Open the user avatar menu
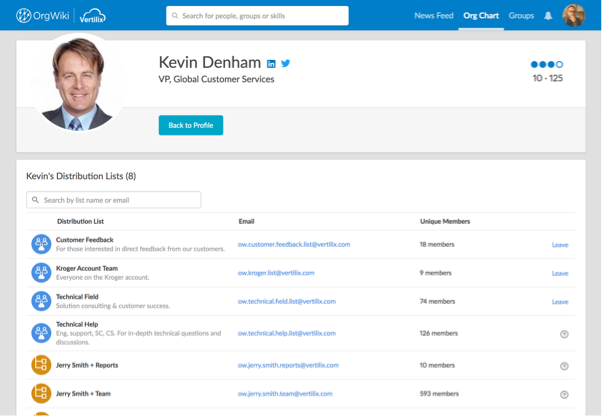Image resolution: width=602 pixels, height=416 pixels. [574, 15]
